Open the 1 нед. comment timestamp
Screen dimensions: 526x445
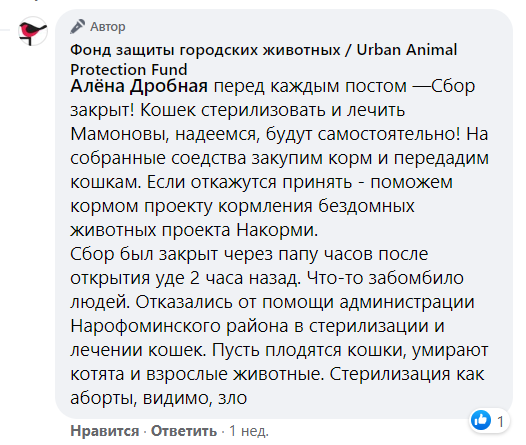pyautogui.click(x=249, y=431)
